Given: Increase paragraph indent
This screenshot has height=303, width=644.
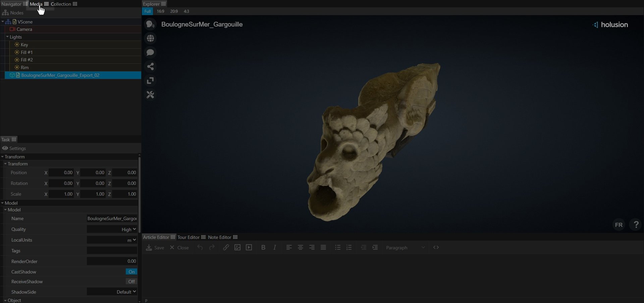Looking at the screenshot, I should [x=375, y=247].
